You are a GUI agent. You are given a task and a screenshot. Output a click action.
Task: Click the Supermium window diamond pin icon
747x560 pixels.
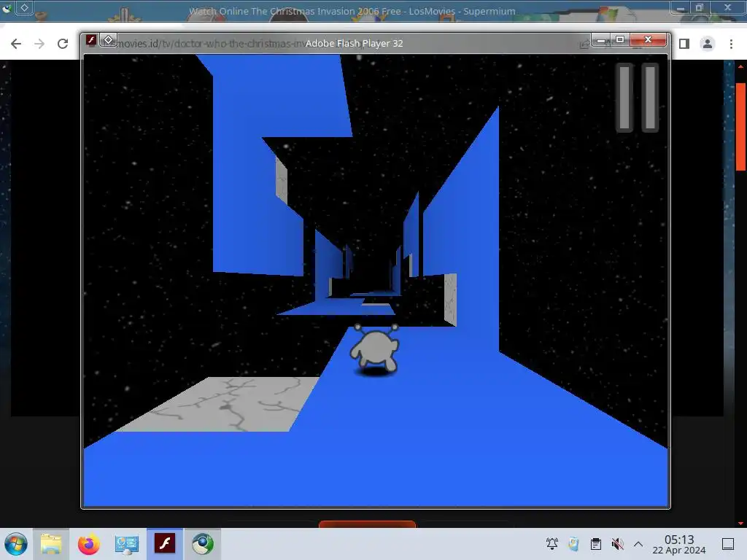[x=24, y=7]
